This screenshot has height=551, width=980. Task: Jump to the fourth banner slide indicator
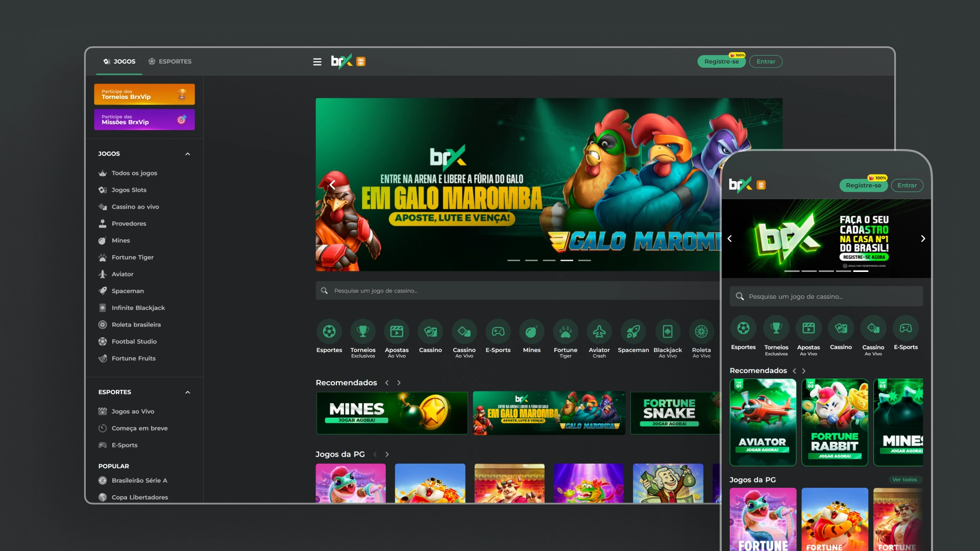coord(567,260)
